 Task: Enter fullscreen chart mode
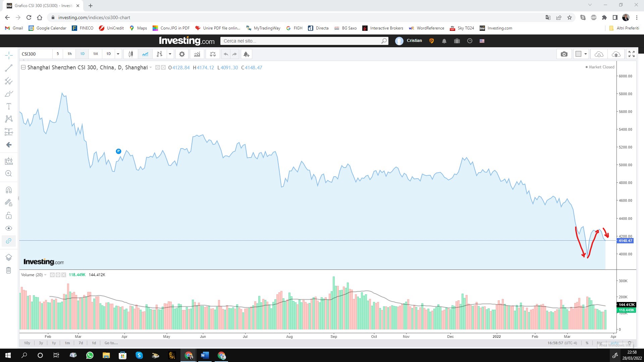point(632,54)
